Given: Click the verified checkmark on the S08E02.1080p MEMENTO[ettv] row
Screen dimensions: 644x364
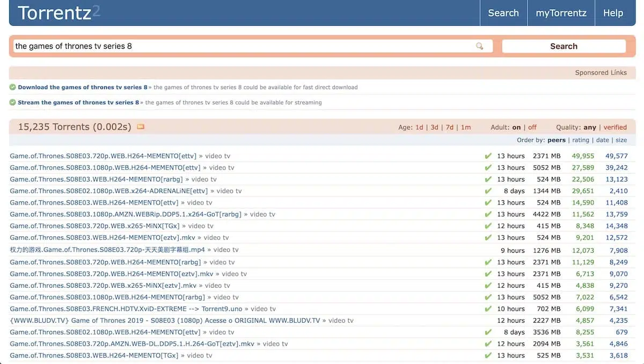Looking at the screenshot, I should click(488, 332).
